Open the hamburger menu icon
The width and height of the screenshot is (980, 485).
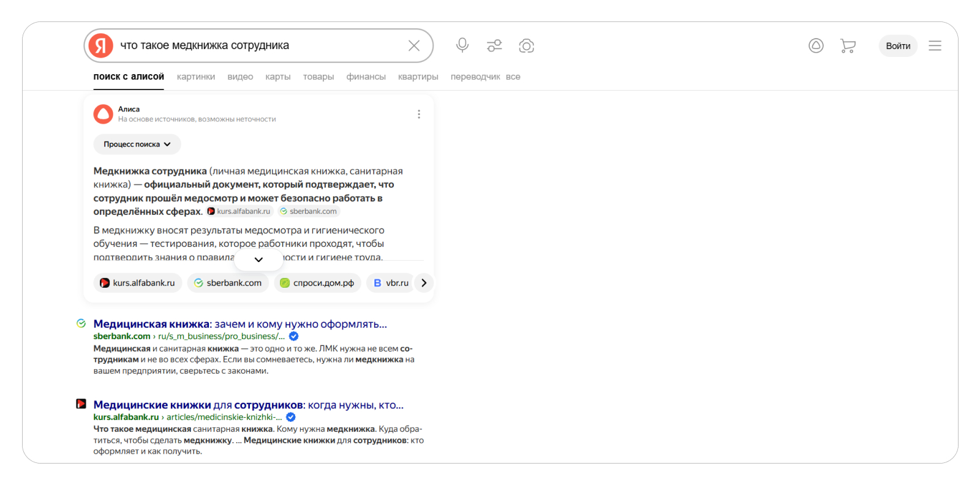pyautogui.click(x=935, y=46)
